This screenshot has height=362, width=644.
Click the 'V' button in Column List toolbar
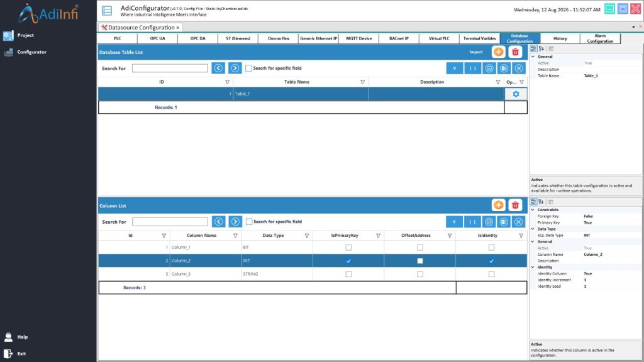coord(454,222)
